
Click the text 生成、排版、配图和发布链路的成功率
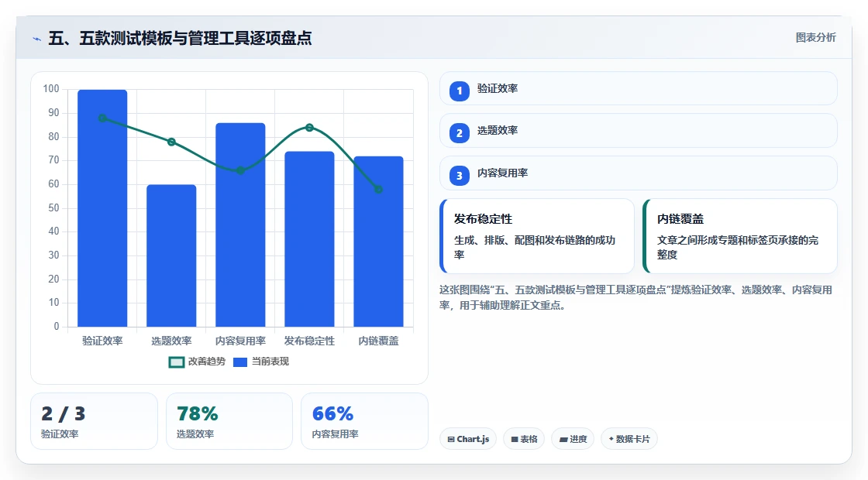[x=535, y=247]
